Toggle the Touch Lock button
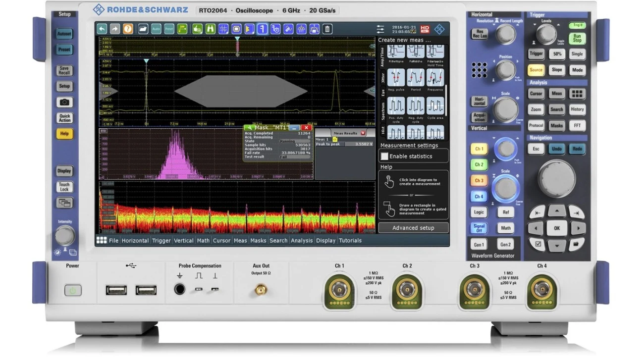The height and width of the screenshot is (362, 644). (x=64, y=187)
